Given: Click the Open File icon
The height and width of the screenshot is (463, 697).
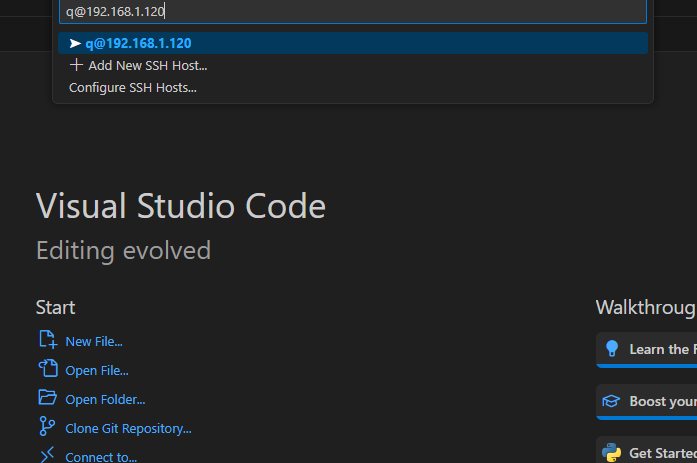Looking at the screenshot, I should tap(48, 368).
